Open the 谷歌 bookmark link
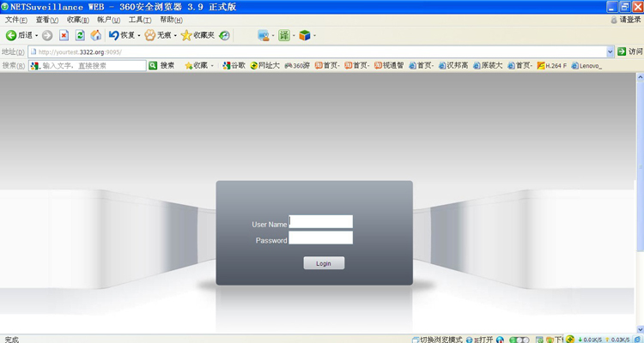This screenshot has height=343, width=644. point(234,65)
